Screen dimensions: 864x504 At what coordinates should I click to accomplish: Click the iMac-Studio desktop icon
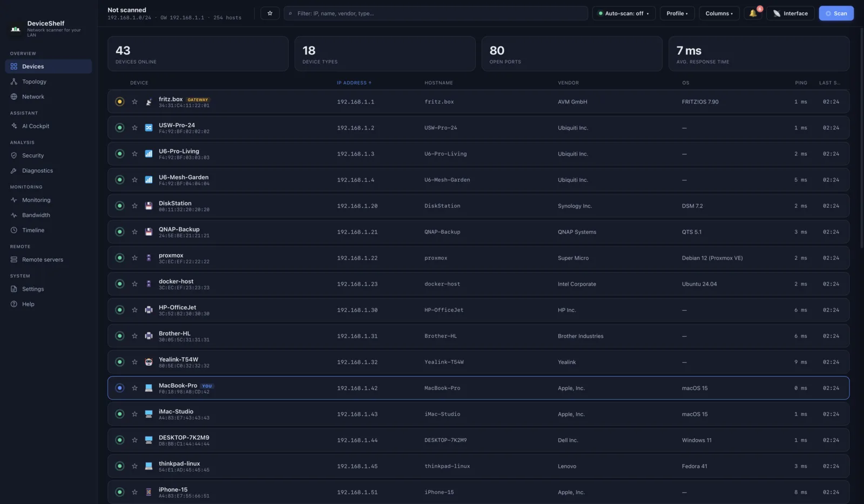click(x=148, y=414)
